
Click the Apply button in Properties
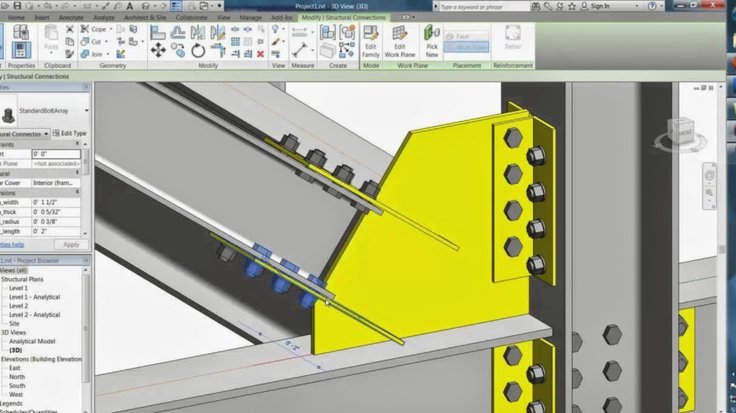coord(71,245)
